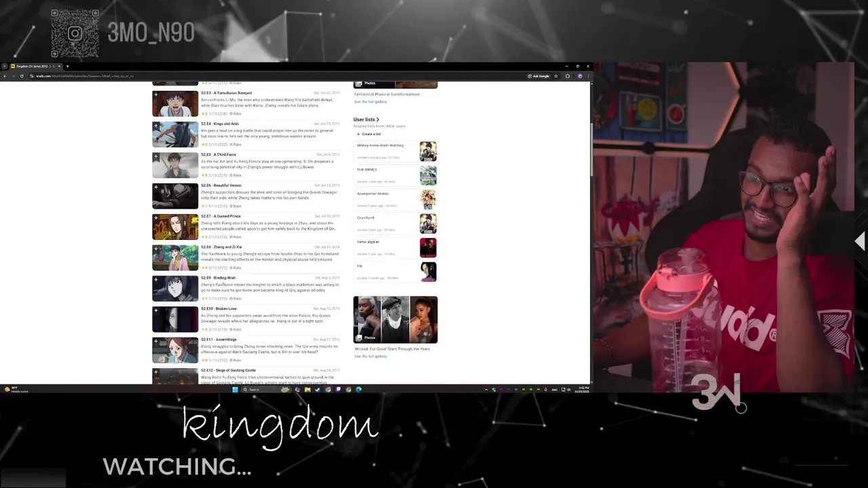This screenshot has width=868, height=488.
Task: Add S2.E4 Kings and Ants to watchlist
Action: (x=155, y=125)
